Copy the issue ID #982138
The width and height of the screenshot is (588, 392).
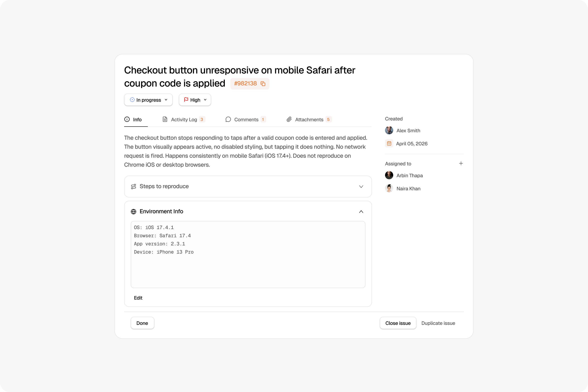[263, 84]
